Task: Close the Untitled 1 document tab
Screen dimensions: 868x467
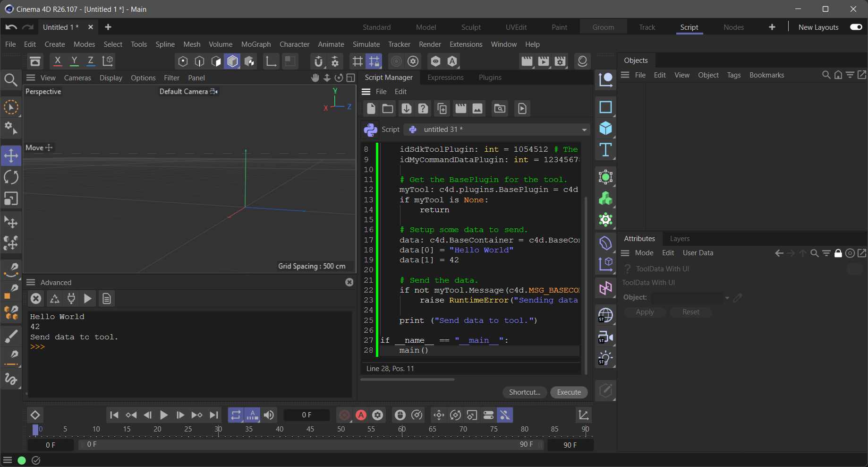Action: click(x=91, y=27)
